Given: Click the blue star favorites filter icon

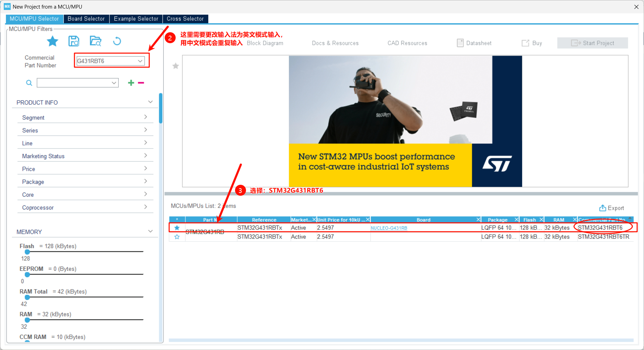Looking at the screenshot, I should click(x=52, y=41).
